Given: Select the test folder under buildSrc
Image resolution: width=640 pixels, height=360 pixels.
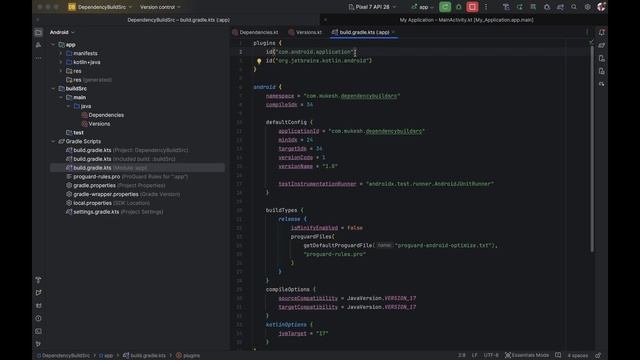Looking at the screenshot, I should (x=75, y=133).
